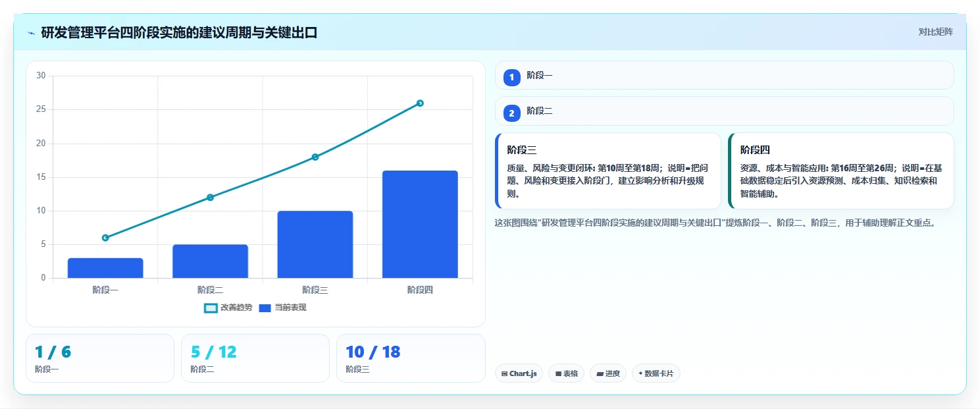Toggle the 当前表现 legend entry
This screenshot has height=409, width=980.
282,308
